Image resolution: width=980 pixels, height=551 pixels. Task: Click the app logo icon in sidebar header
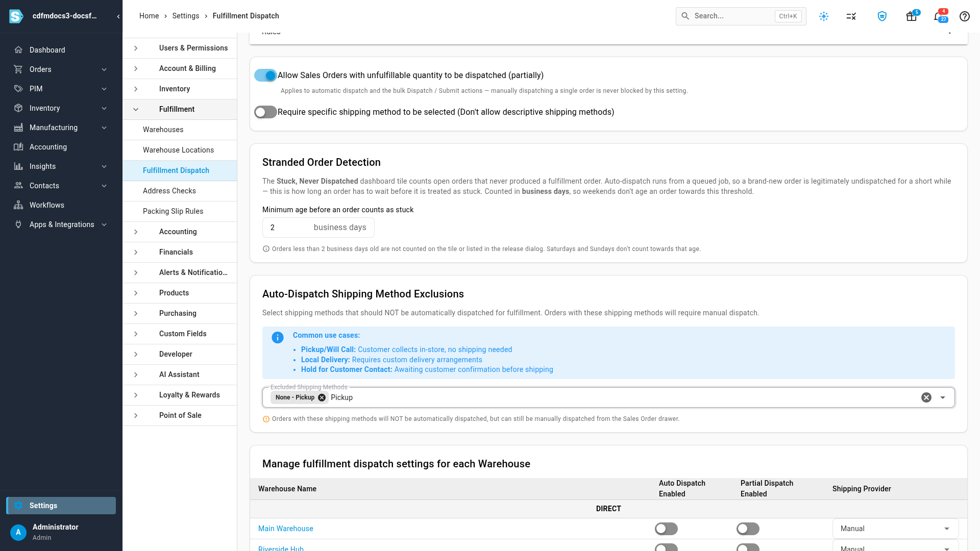click(16, 16)
